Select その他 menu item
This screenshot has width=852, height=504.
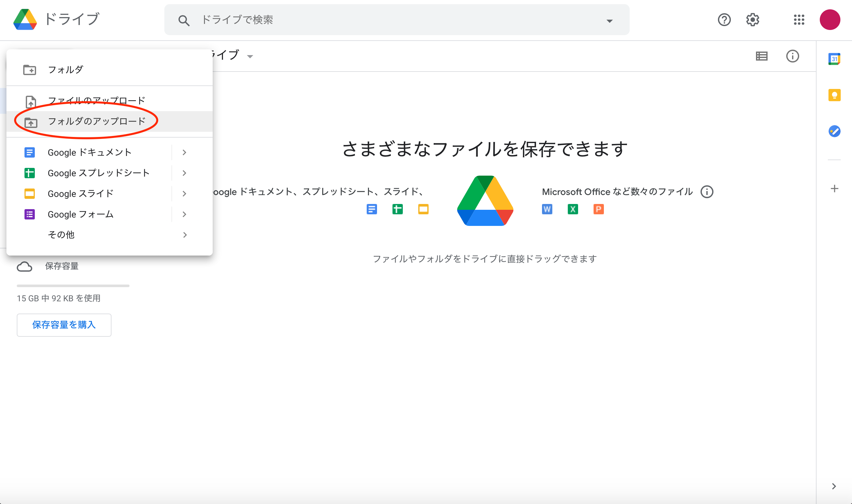(x=109, y=235)
